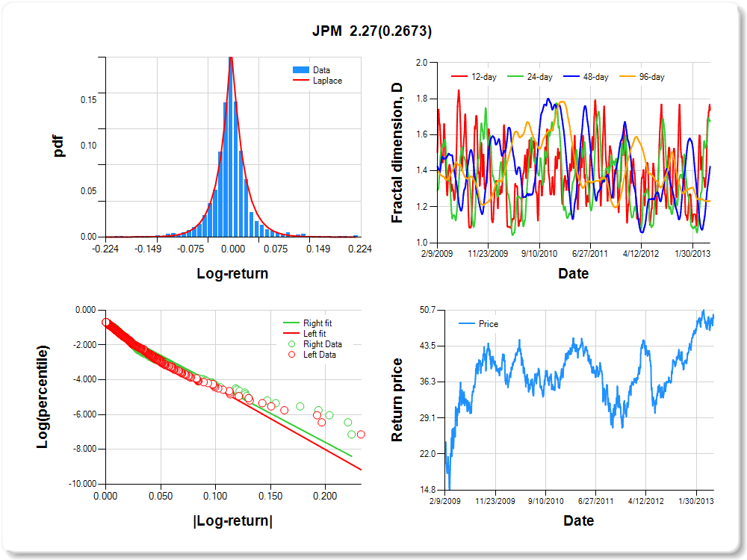
Task: Click the 22.0 tick on Return price axis
Action: click(x=428, y=454)
